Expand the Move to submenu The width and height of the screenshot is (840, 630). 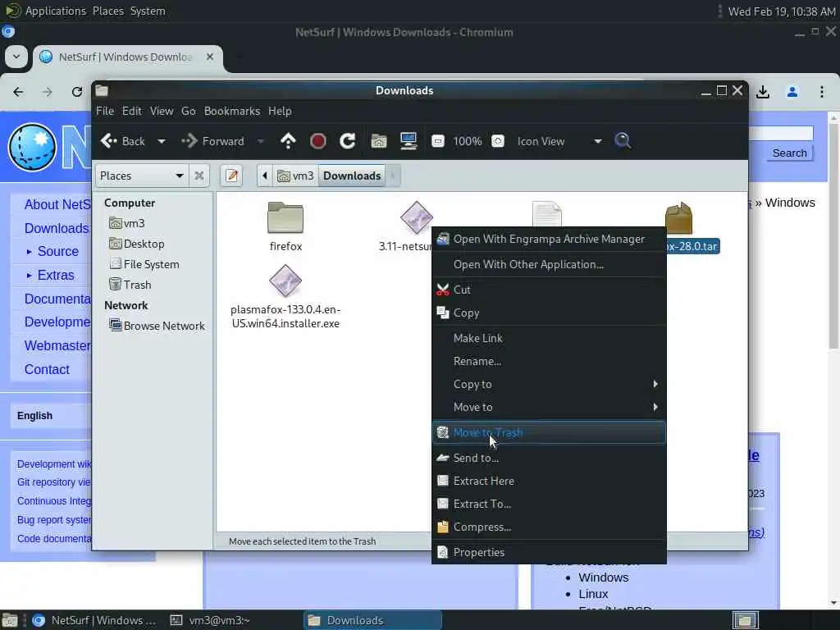(x=549, y=407)
